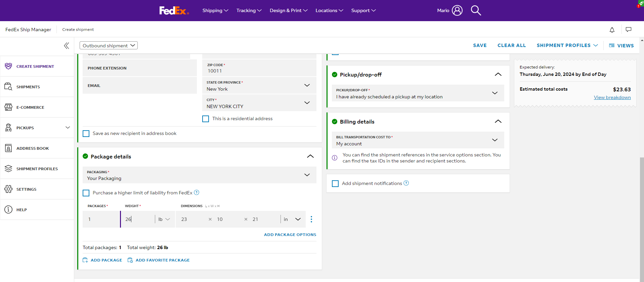Open the package row three-dot menu
This screenshot has width=644, height=282.
[x=311, y=219]
